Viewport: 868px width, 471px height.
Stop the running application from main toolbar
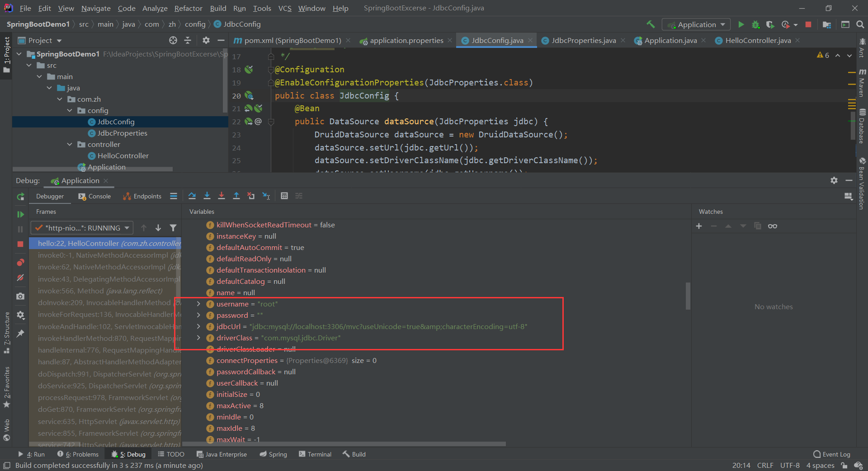pos(808,24)
